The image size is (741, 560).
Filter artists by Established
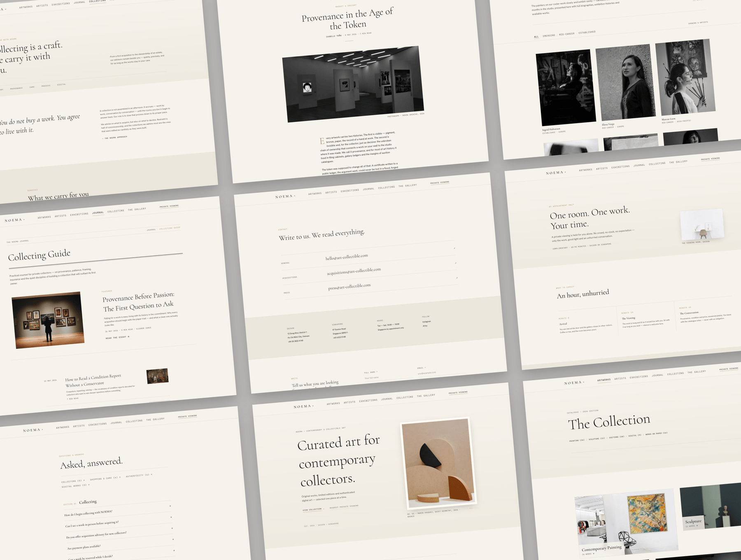[587, 32]
